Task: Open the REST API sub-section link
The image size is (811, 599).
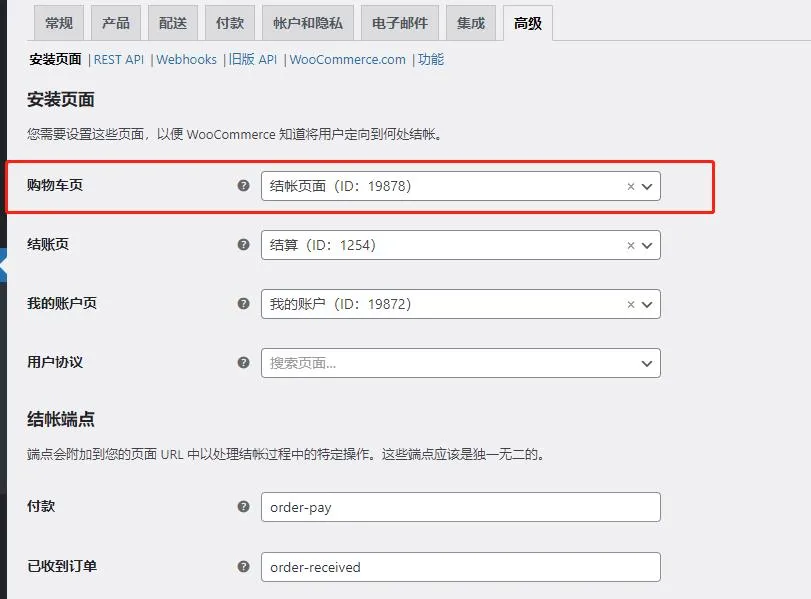Action: (118, 59)
